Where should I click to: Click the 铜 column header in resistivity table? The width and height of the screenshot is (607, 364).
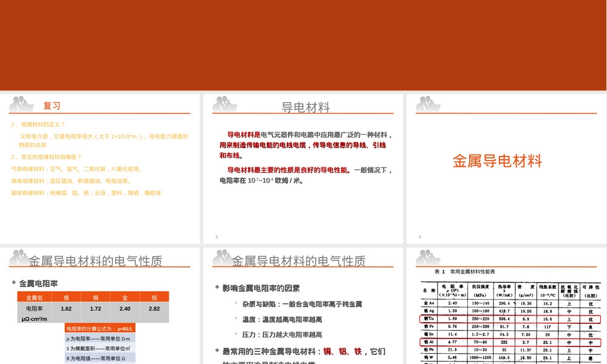point(96,297)
